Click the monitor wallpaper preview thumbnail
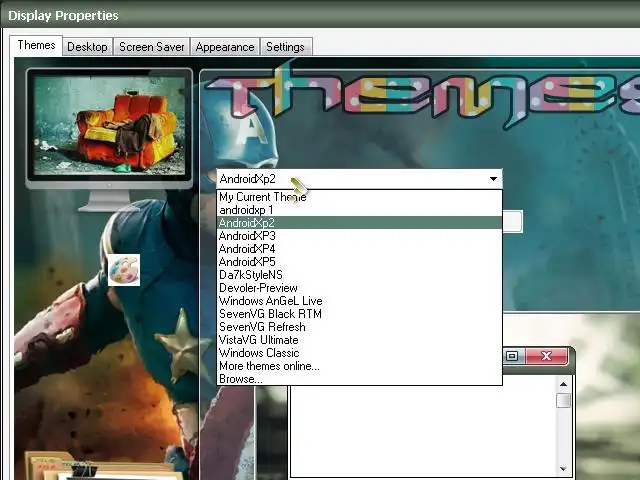 click(x=109, y=126)
